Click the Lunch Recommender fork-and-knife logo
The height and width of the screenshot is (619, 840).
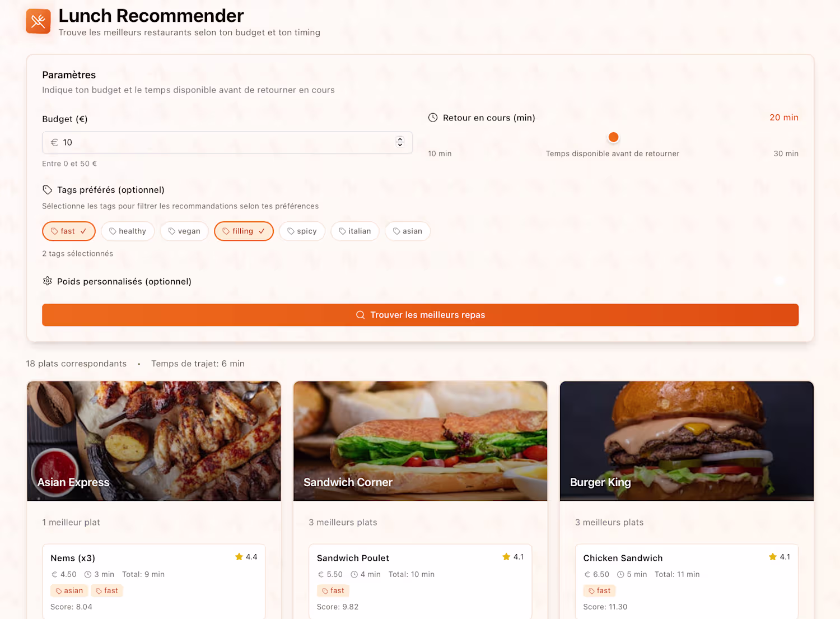click(38, 21)
